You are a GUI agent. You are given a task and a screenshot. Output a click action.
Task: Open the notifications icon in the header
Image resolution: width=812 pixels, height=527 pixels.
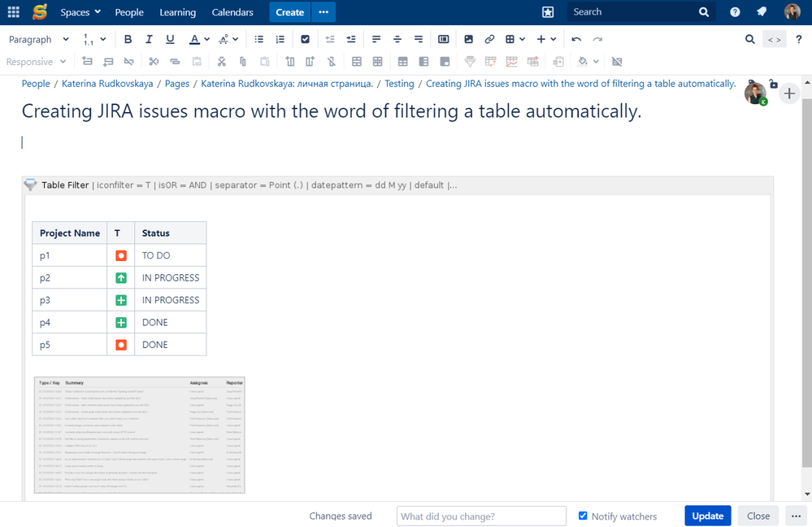762,12
